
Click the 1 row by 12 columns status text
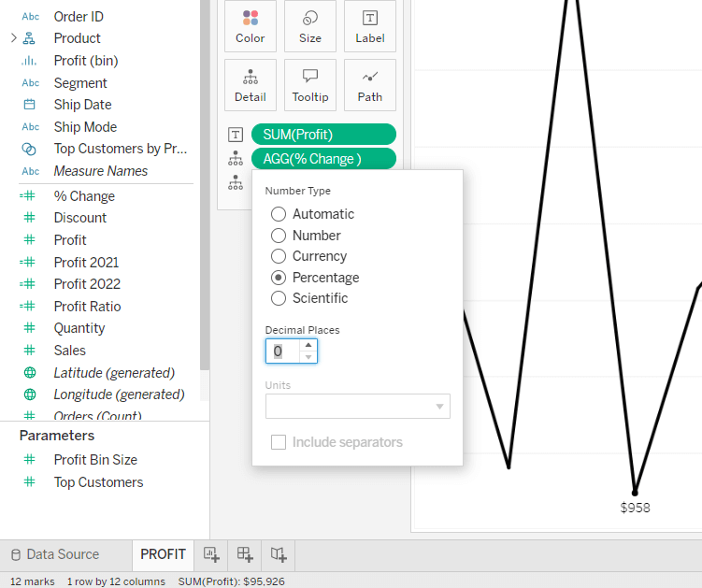pyautogui.click(x=116, y=581)
